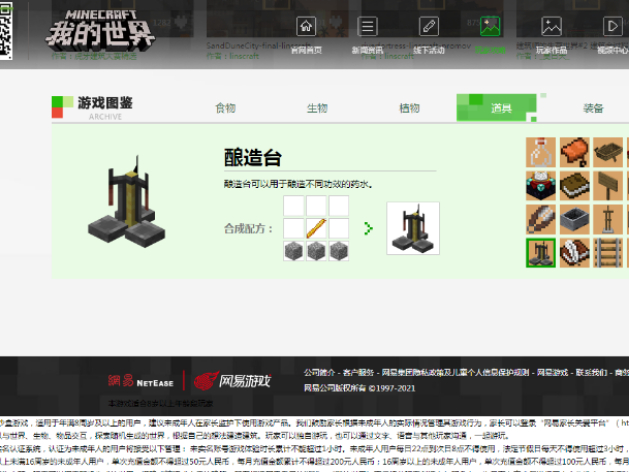Image resolution: width=629 pixels, height=472 pixels.
Task: Click the 酿造台 title text
Action: [253, 158]
